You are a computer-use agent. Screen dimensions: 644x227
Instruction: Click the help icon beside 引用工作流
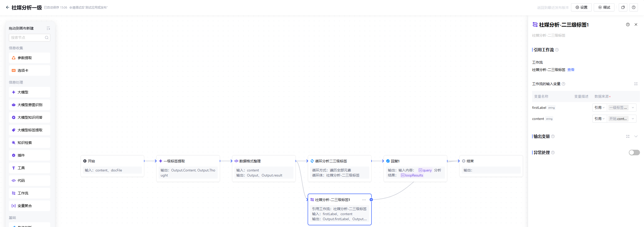click(x=557, y=50)
